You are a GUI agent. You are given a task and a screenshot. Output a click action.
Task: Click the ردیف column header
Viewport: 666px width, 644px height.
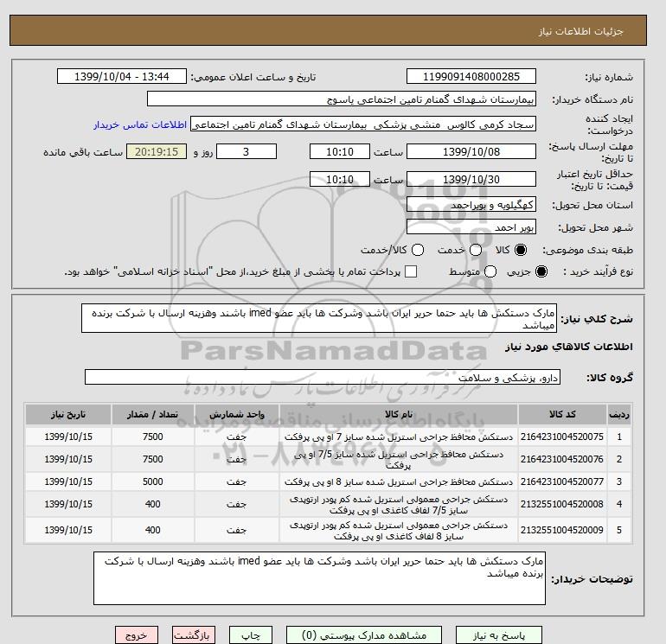[618, 414]
